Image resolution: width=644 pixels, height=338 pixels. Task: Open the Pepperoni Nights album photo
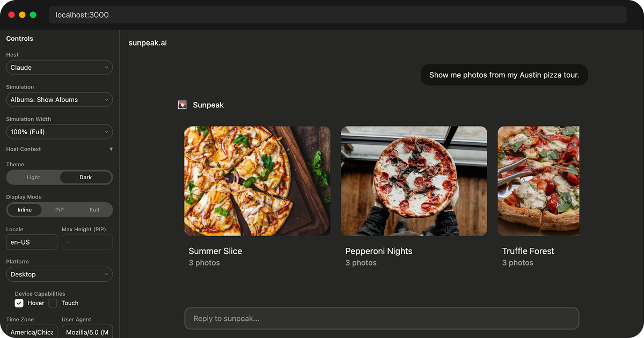[414, 181]
